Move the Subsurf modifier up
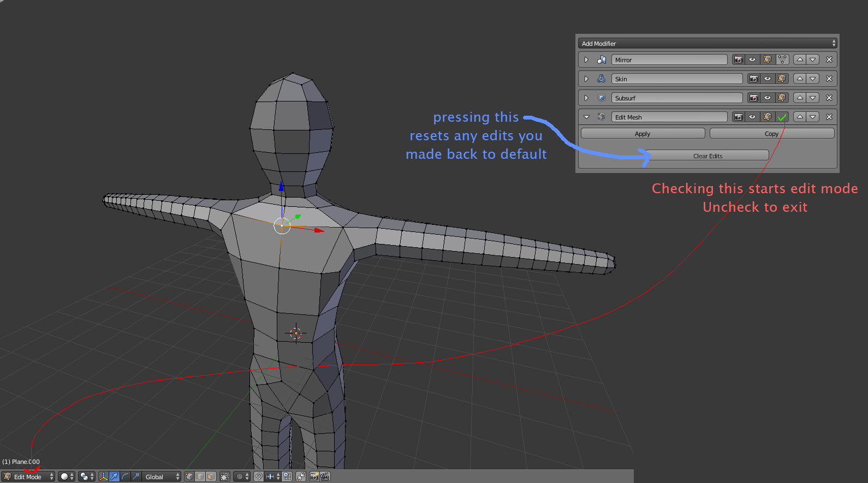Image resolution: width=868 pixels, height=483 pixels. coord(800,98)
